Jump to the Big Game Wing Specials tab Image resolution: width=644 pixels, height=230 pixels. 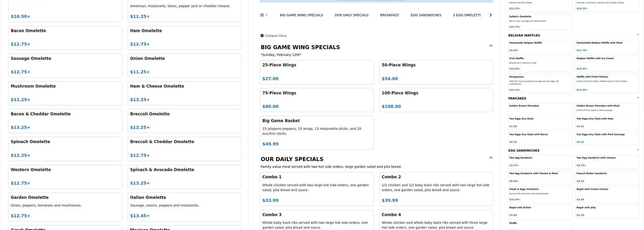tap(301, 15)
